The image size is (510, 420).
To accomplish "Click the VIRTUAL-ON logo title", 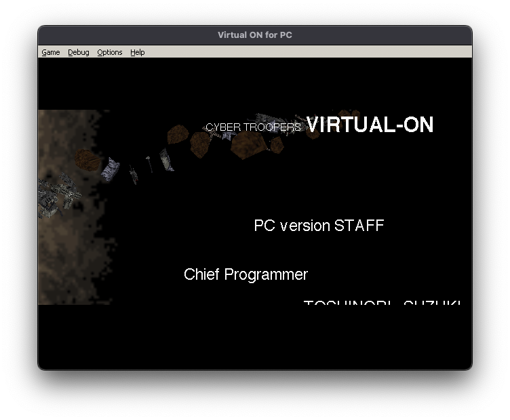I will pos(370,125).
